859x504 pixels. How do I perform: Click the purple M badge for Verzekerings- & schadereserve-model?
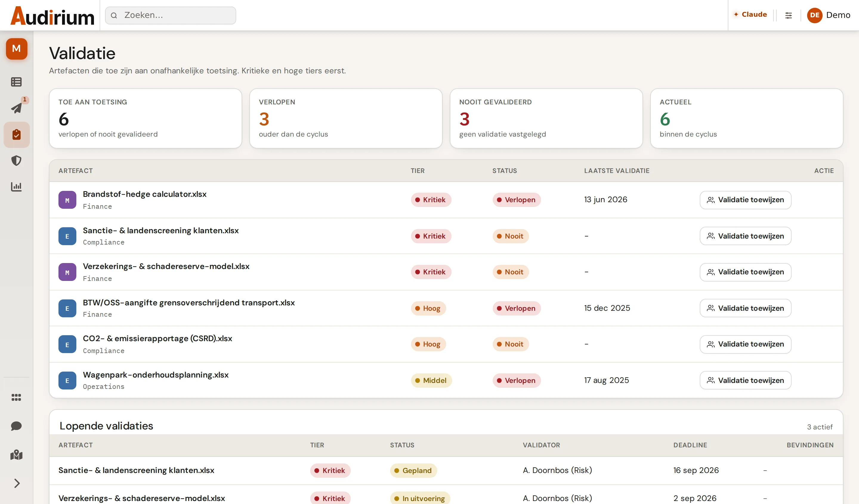67,272
